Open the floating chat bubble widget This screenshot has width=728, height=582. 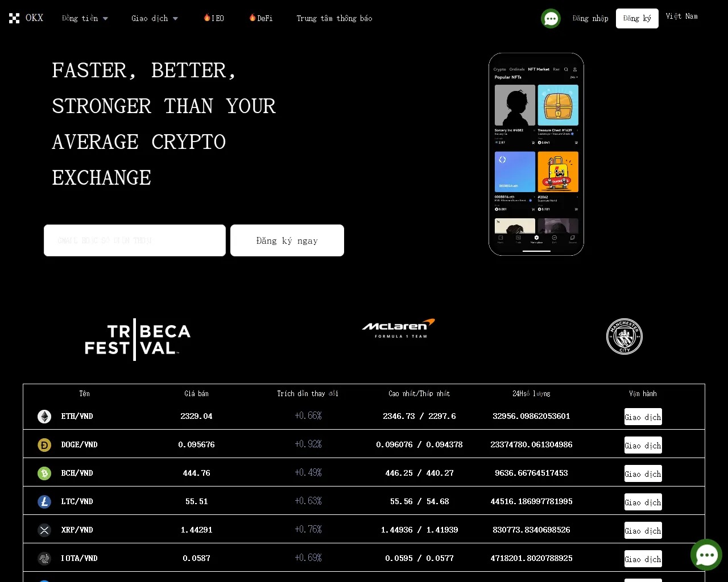(x=706, y=555)
